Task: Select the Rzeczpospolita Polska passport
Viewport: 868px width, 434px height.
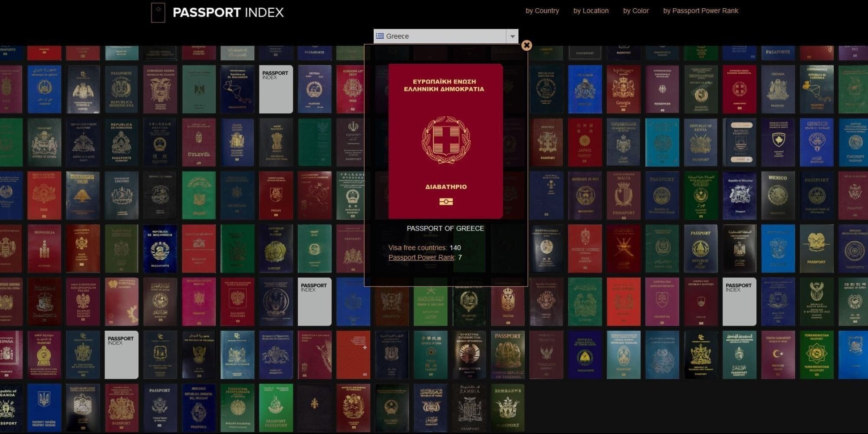Action: 82,302
